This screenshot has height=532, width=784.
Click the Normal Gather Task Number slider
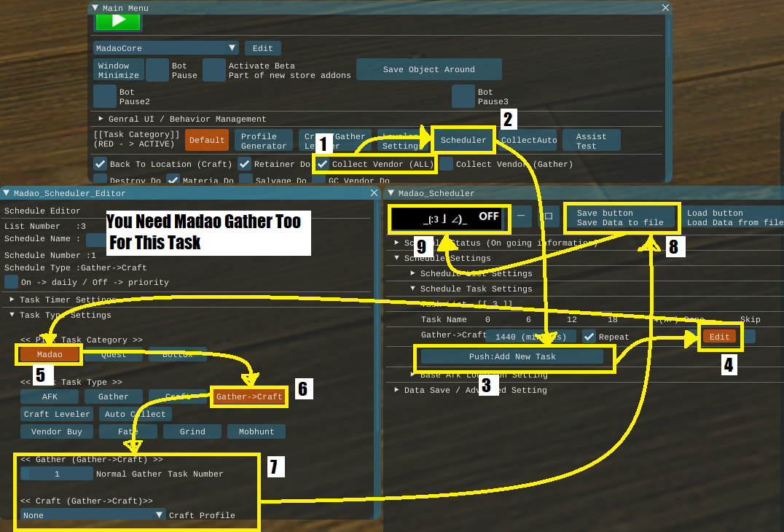click(57, 474)
